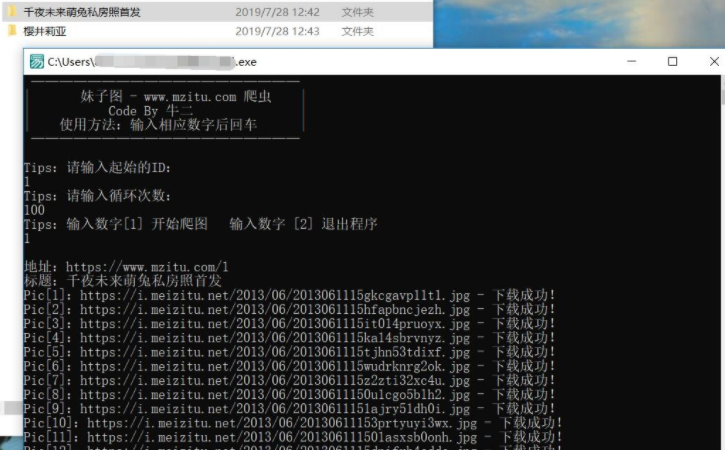This screenshot has height=450, width=725.
Task: Click the 标题 千夜未来萌兔私房照首发 line
Action: pyautogui.click(x=123, y=281)
